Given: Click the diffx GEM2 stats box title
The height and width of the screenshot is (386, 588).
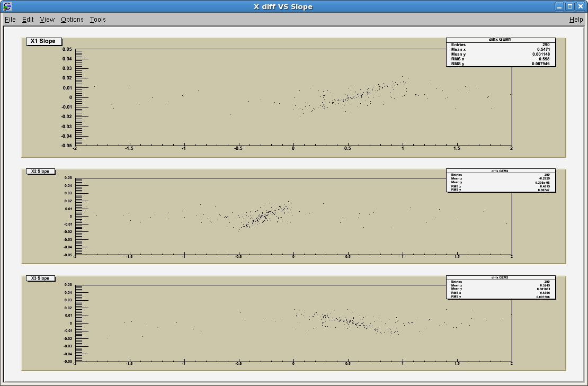Looking at the screenshot, I should pyautogui.click(x=500, y=171).
